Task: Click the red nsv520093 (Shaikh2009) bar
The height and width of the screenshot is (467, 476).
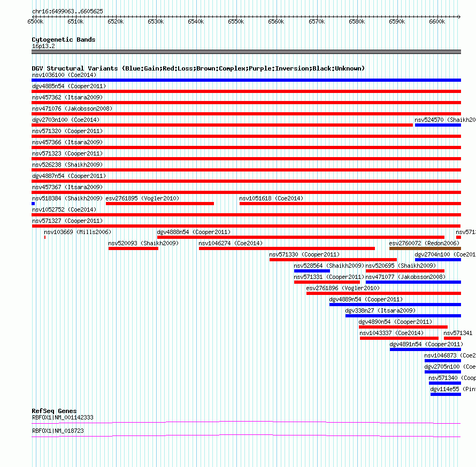Action: click(x=134, y=248)
